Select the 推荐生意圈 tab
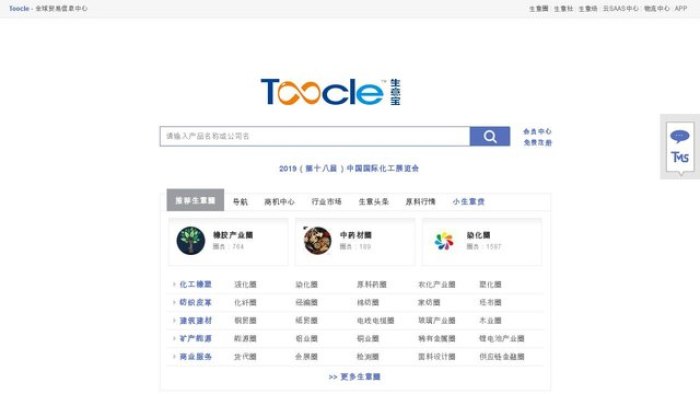700x394 pixels. tap(195, 200)
